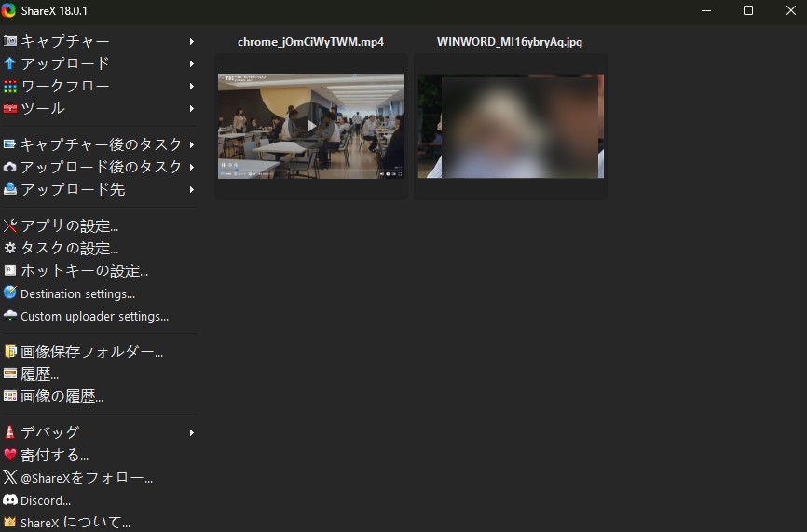Click the crown icon for ShareX について
807x532 pixels.
click(10, 523)
